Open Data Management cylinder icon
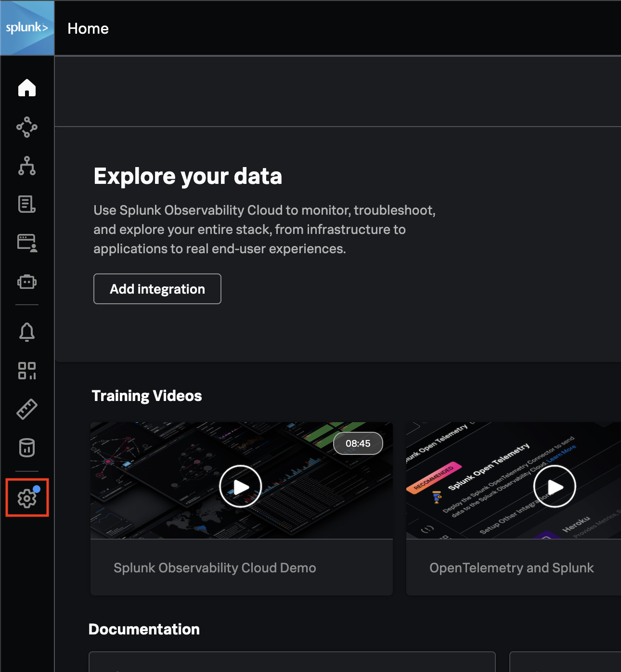This screenshot has height=672, width=621. point(27,448)
